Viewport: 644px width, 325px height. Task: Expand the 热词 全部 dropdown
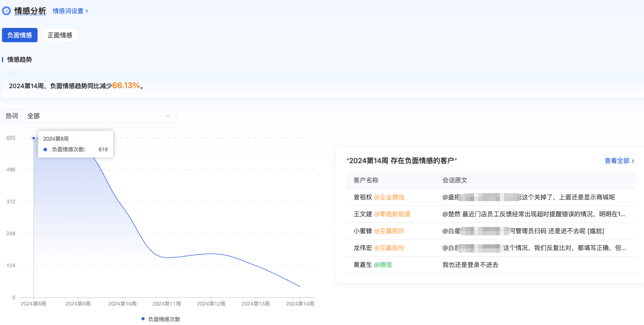pos(99,116)
